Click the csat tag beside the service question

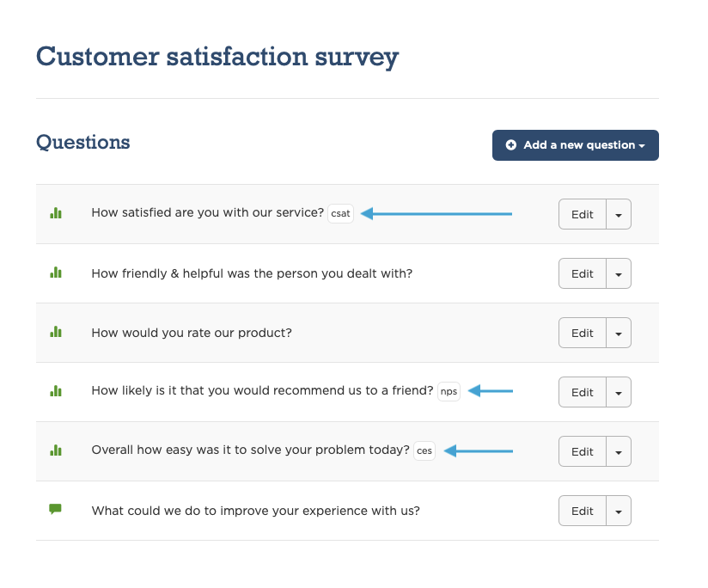pyautogui.click(x=340, y=213)
